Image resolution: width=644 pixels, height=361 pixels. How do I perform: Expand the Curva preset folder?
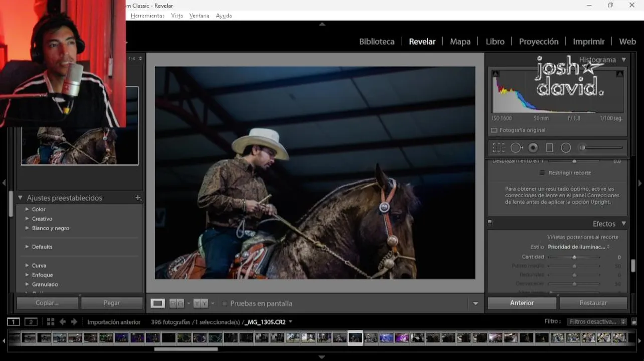pyautogui.click(x=27, y=266)
